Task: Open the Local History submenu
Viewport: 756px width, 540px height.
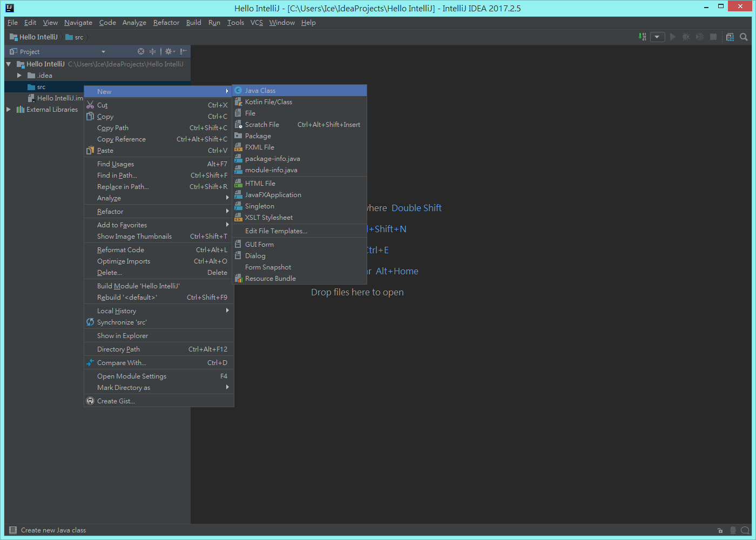Action: click(159, 310)
